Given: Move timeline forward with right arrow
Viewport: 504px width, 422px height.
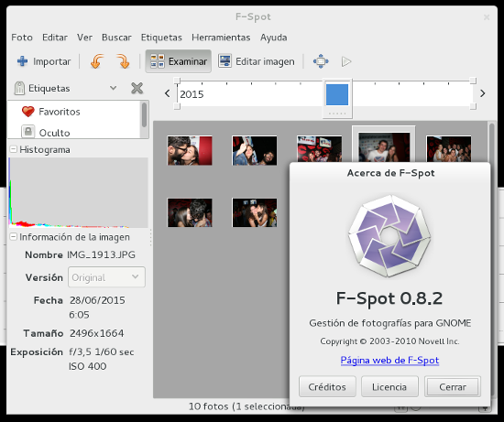Looking at the screenshot, I should (482, 93).
